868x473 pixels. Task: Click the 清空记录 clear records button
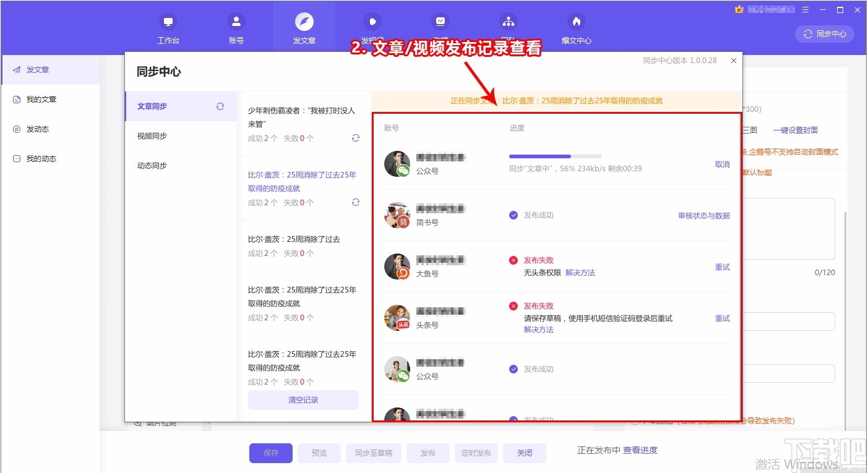point(303,399)
